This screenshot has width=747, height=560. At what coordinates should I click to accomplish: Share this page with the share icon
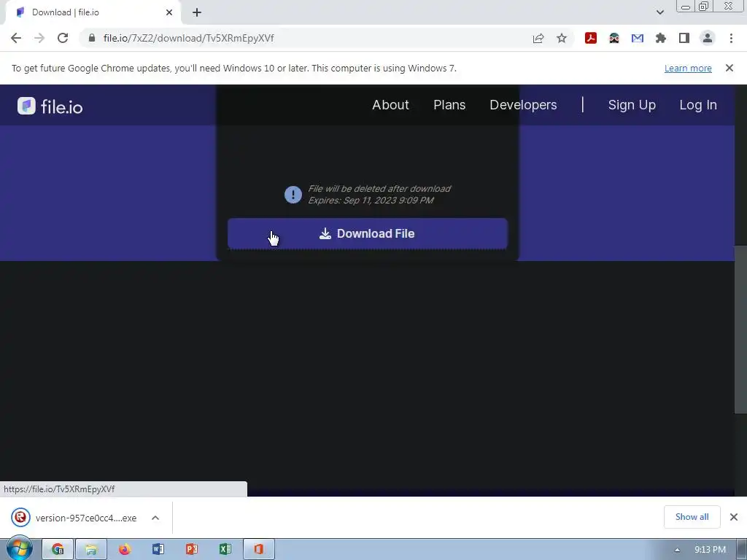(538, 38)
